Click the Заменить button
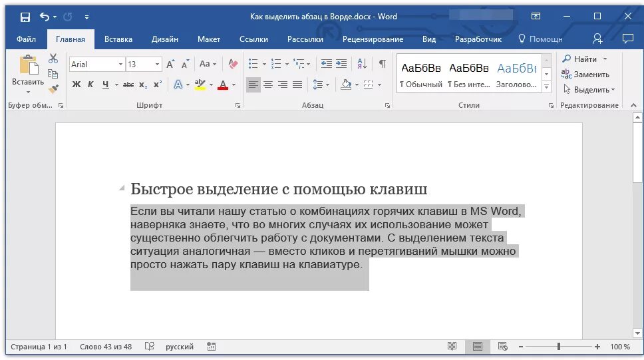 click(x=585, y=75)
